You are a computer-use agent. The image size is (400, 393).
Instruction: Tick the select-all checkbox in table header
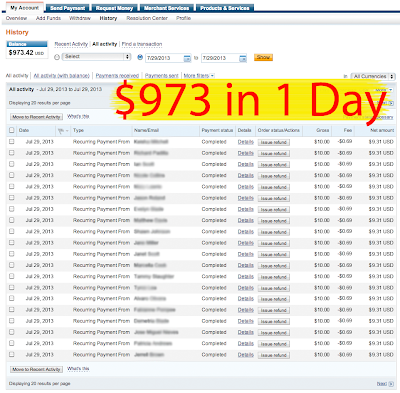click(x=12, y=130)
